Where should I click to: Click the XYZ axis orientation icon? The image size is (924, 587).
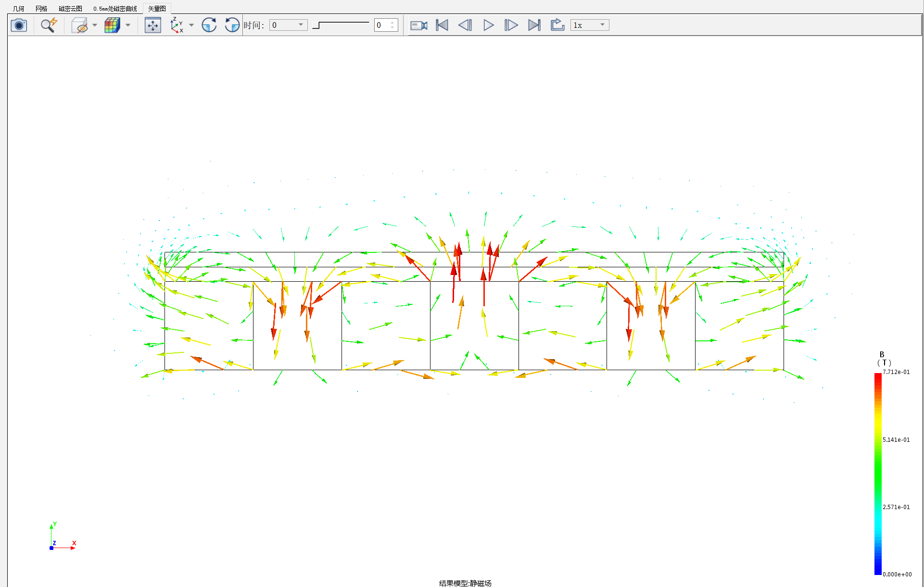click(x=177, y=25)
